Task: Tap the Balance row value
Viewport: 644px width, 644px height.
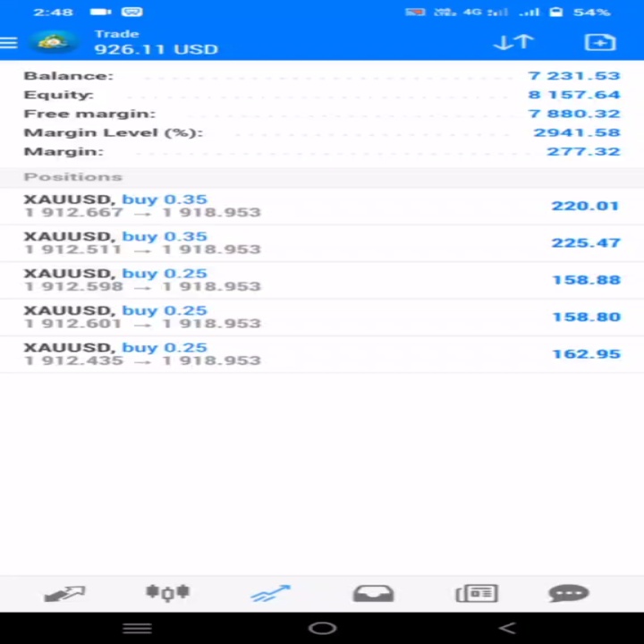Action: [573, 76]
